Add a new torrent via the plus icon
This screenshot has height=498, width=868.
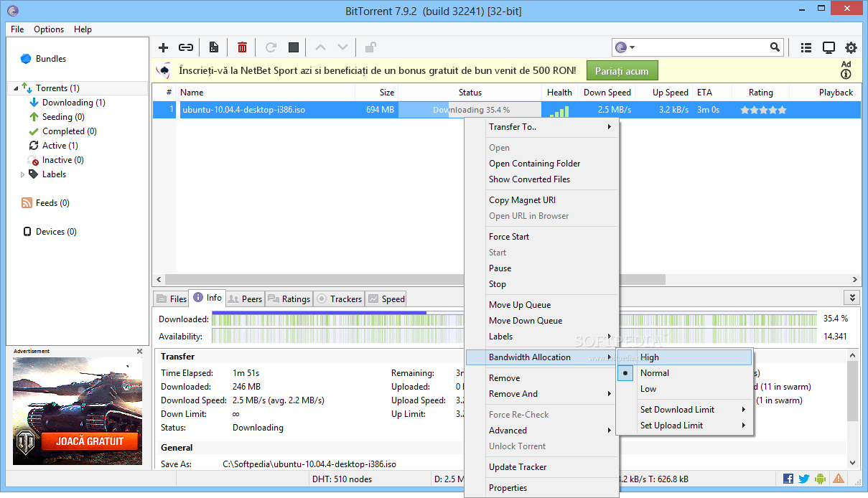pyautogui.click(x=163, y=47)
